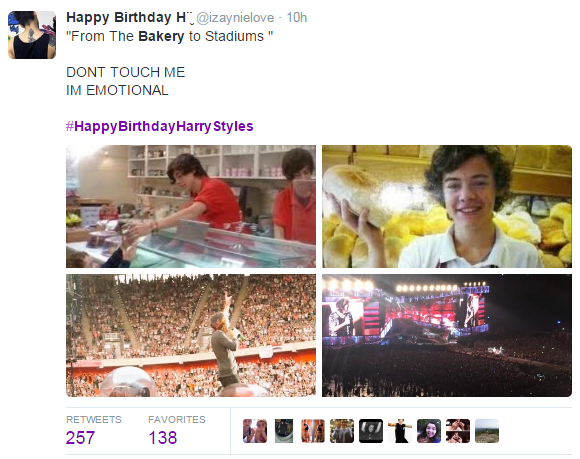This screenshot has width=580, height=459.
Task: View the 257 retweets list
Action: tap(94, 430)
